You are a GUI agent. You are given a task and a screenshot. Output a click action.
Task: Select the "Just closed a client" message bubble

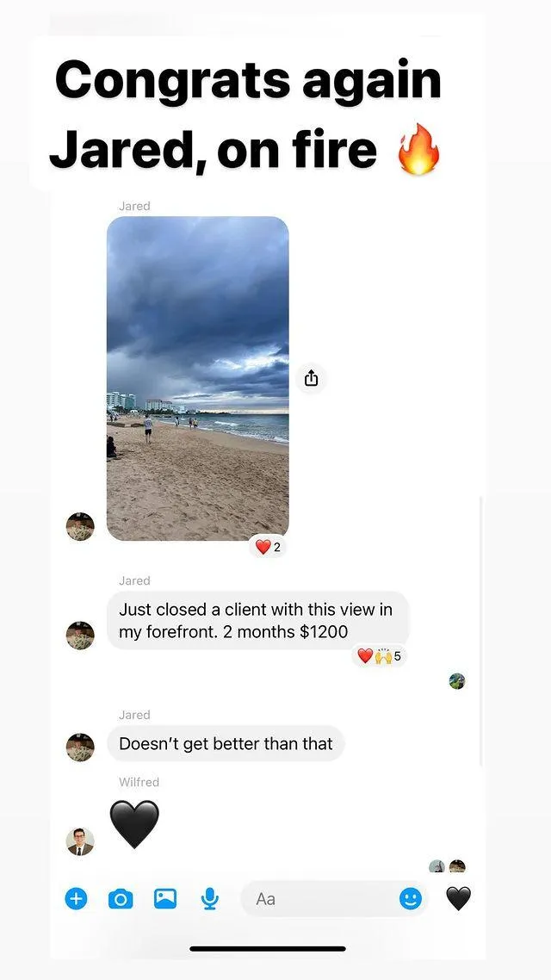coord(257,621)
